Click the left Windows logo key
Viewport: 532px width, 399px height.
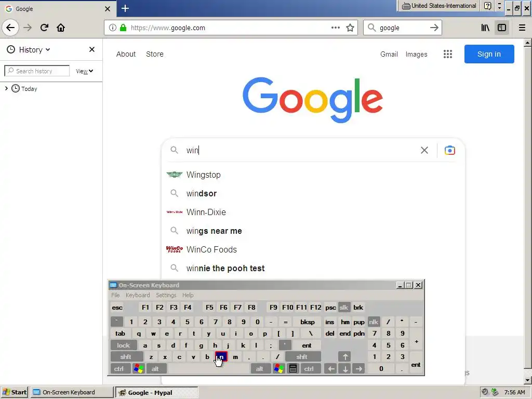coord(138,368)
